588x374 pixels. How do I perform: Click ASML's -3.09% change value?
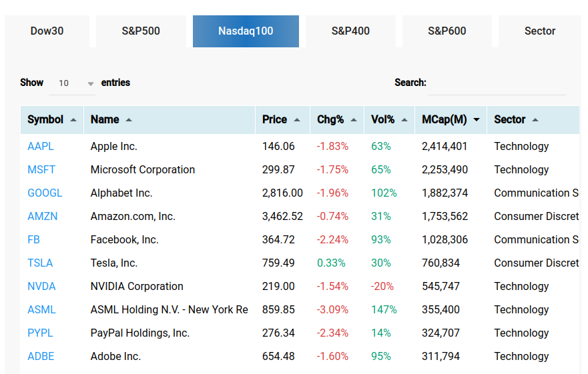(x=332, y=310)
